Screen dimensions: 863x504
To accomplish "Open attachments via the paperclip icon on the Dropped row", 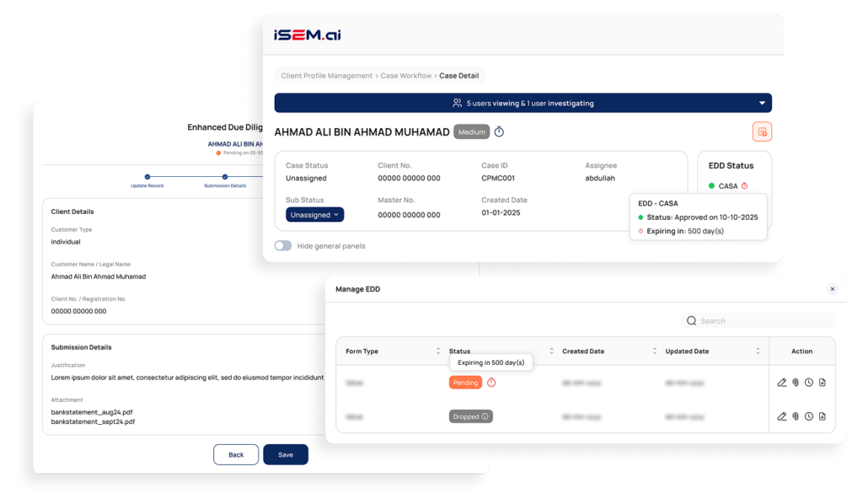I will 795,416.
